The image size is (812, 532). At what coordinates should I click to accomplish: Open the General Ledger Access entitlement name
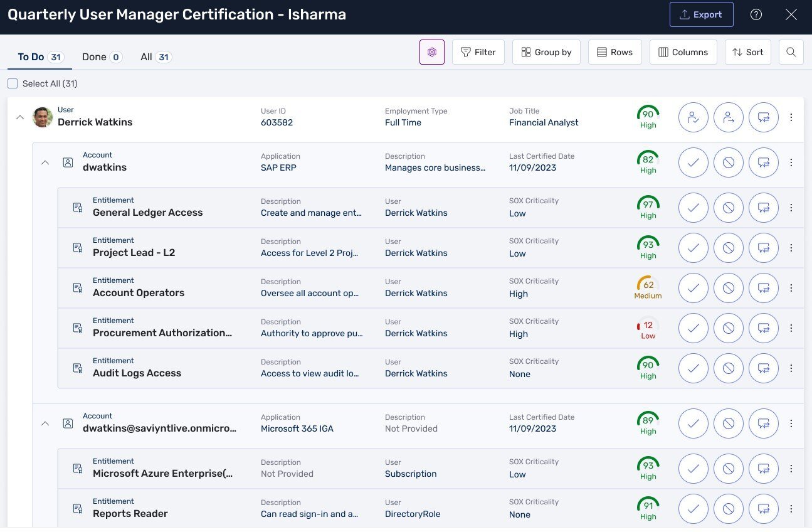point(148,213)
